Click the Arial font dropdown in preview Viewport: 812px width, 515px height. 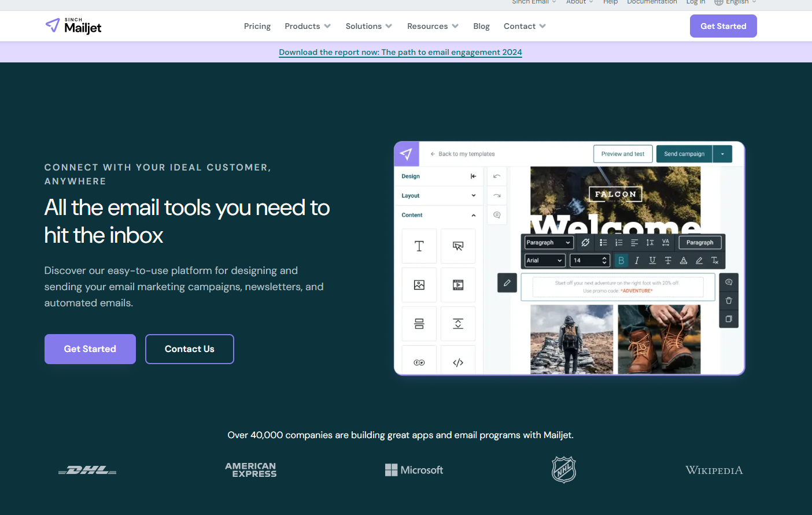(545, 261)
